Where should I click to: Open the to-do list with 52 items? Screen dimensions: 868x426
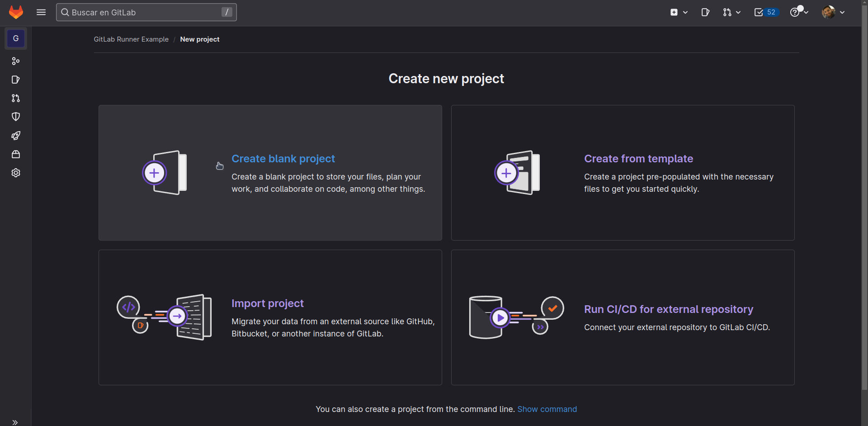click(766, 12)
